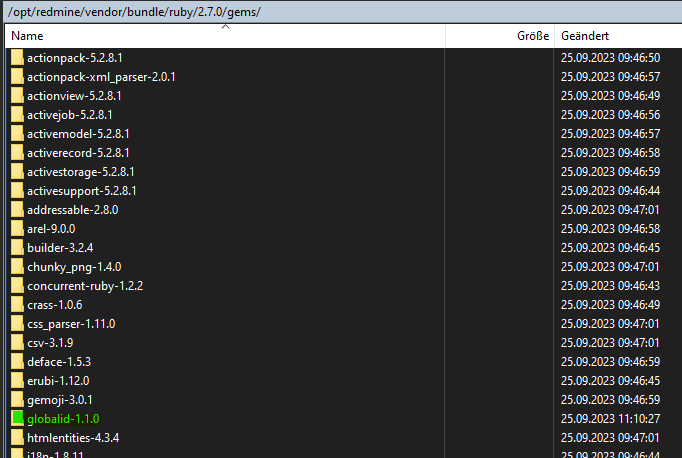Click addressable-2.8.0 date ending 09:47:01
This screenshot has width=682, height=458.
610,210
